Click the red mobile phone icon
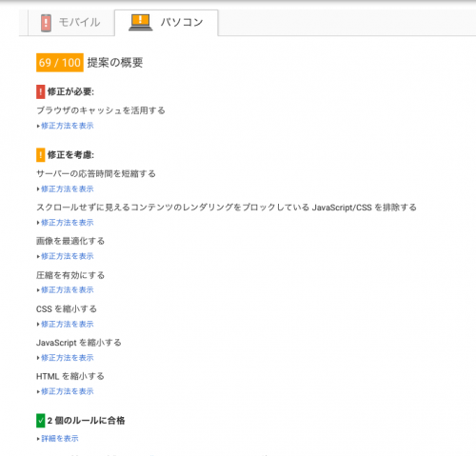476x456 pixels. click(46, 23)
